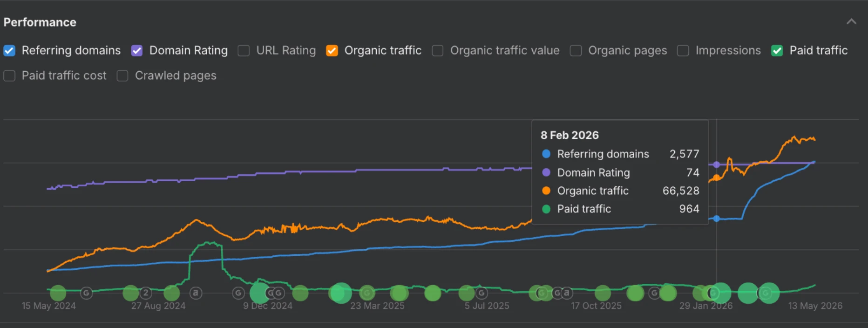Click the blue Referring domains tooltip dot
Screen dimensions: 868x328
point(546,154)
